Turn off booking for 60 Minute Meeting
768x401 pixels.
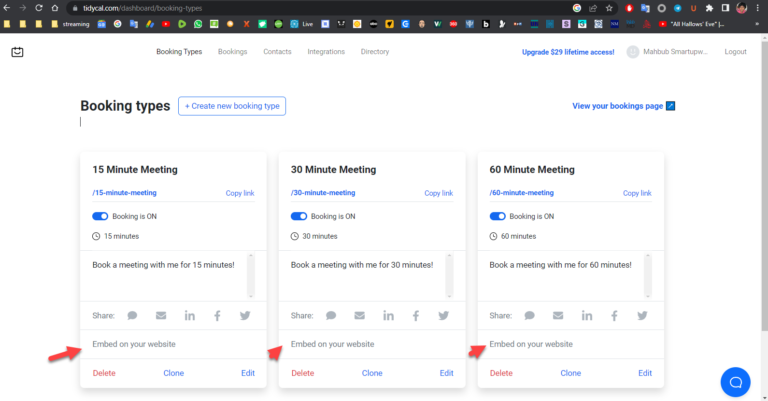tap(497, 216)
